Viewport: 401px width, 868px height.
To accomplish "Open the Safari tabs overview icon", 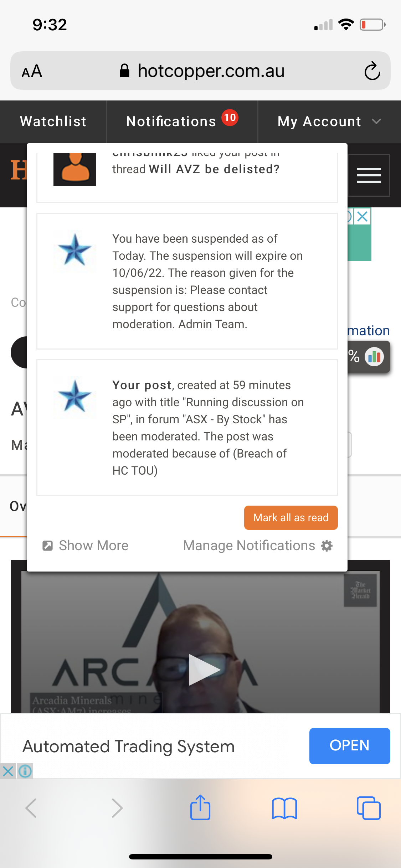I will point(368,808).
